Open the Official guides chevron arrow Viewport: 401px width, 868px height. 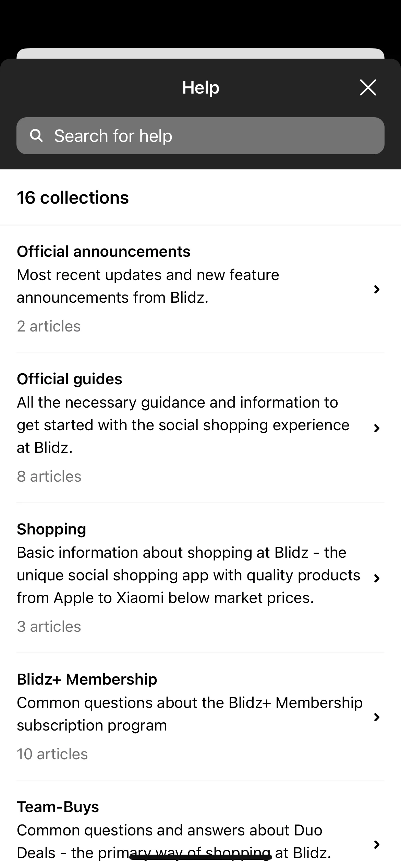click(377, 428)
